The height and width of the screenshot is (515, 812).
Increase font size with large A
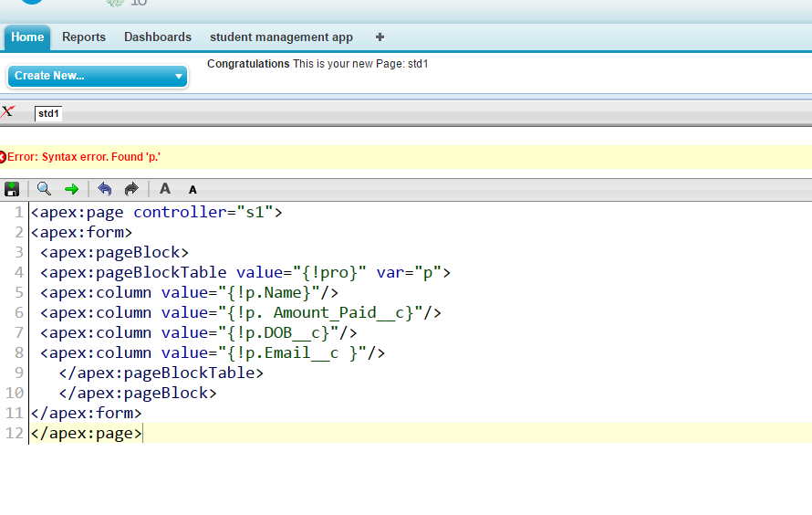[x=165, y=189]
